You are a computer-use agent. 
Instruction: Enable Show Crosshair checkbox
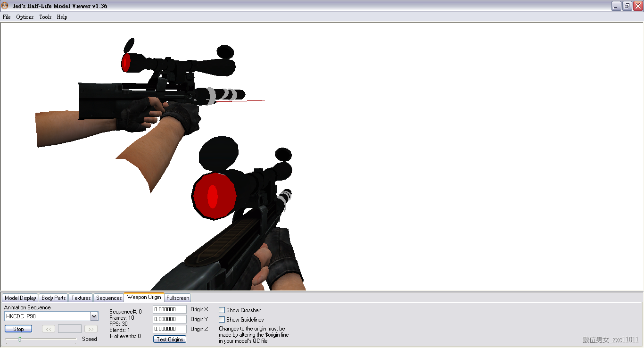point(222,310)
